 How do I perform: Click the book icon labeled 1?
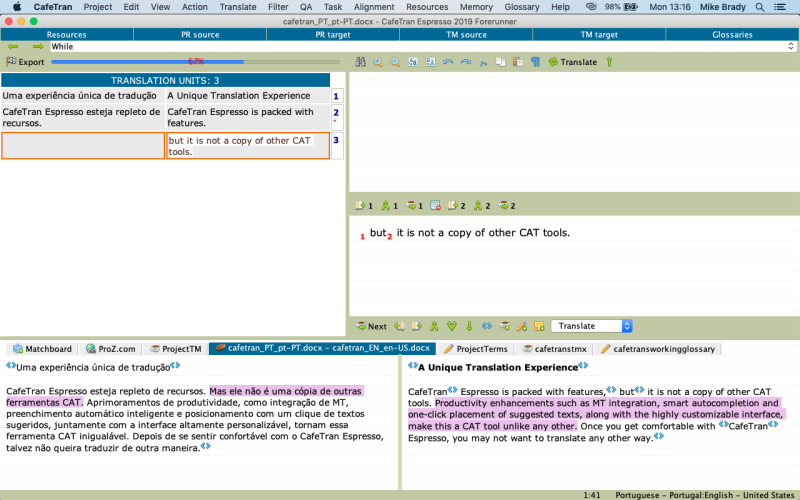click(364, 206)
